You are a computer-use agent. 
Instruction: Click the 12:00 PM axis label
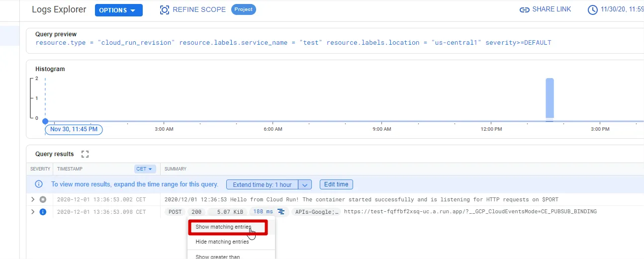click(x=491, y=129)
